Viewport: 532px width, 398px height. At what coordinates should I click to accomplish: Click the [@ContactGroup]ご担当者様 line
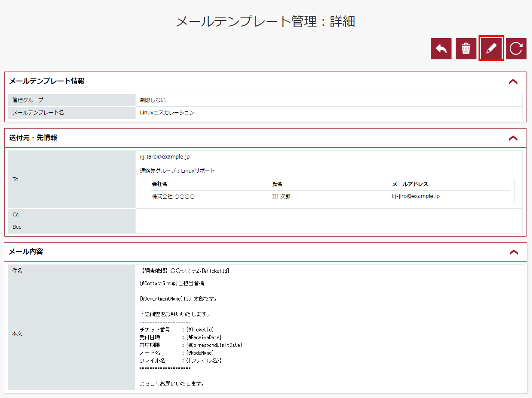point(172,283)
